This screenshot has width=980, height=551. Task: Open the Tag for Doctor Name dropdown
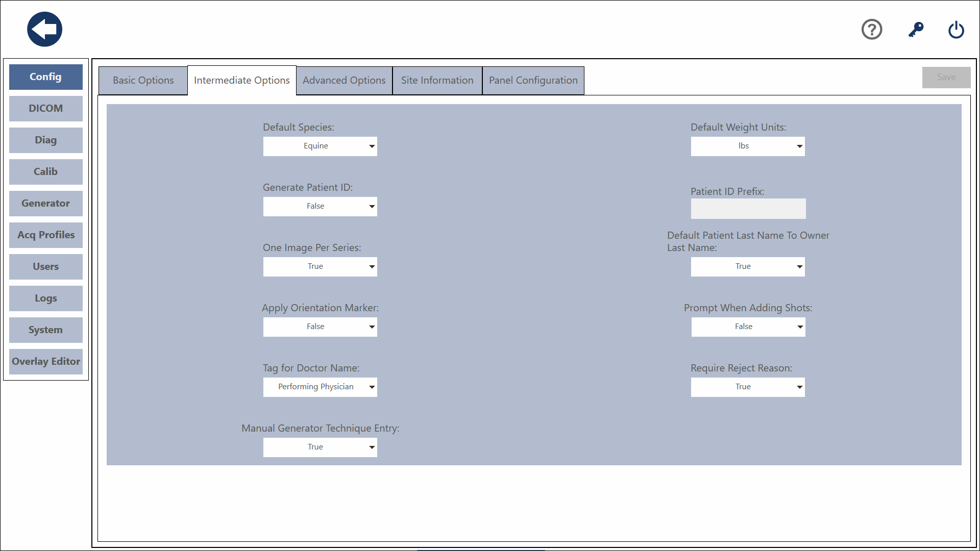coord(320,387)
